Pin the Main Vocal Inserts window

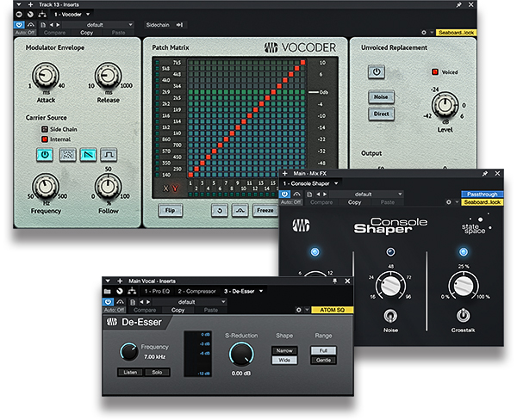(x=334, y=281)
